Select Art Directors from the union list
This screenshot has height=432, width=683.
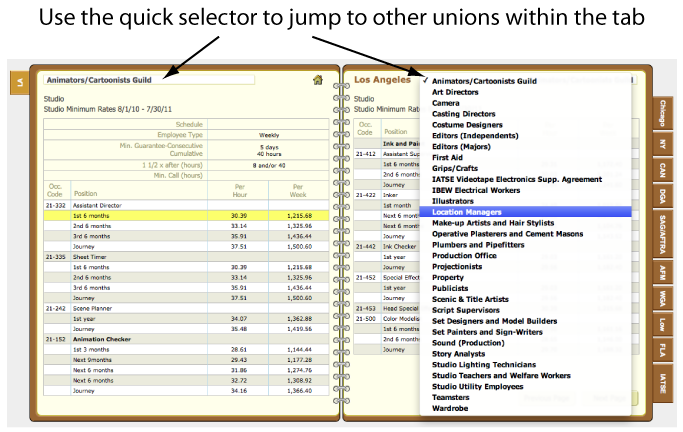coord(455,92)
